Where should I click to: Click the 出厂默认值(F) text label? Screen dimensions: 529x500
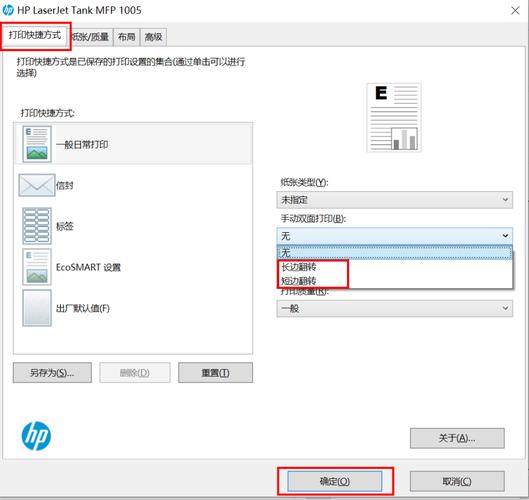(x=83, y=308)
